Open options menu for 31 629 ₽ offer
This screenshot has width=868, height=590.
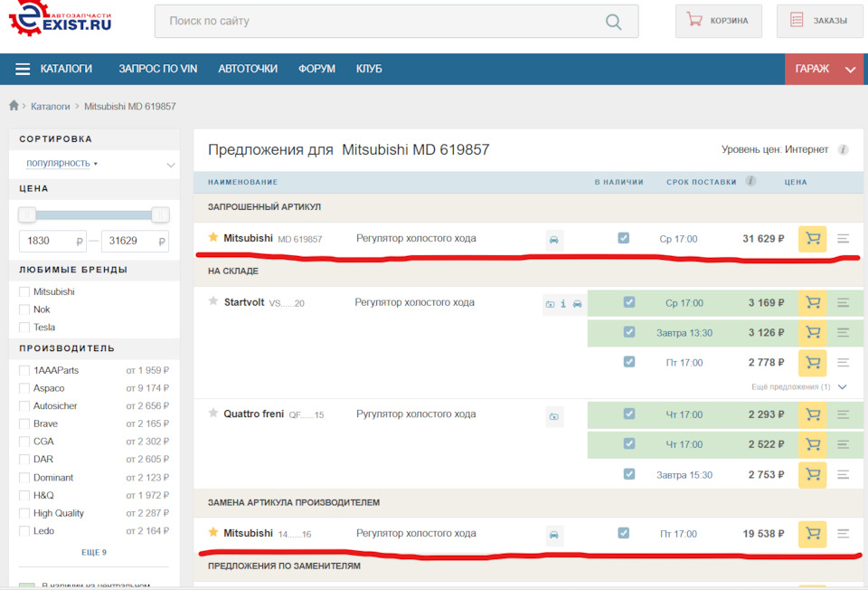tap(843, 239)
